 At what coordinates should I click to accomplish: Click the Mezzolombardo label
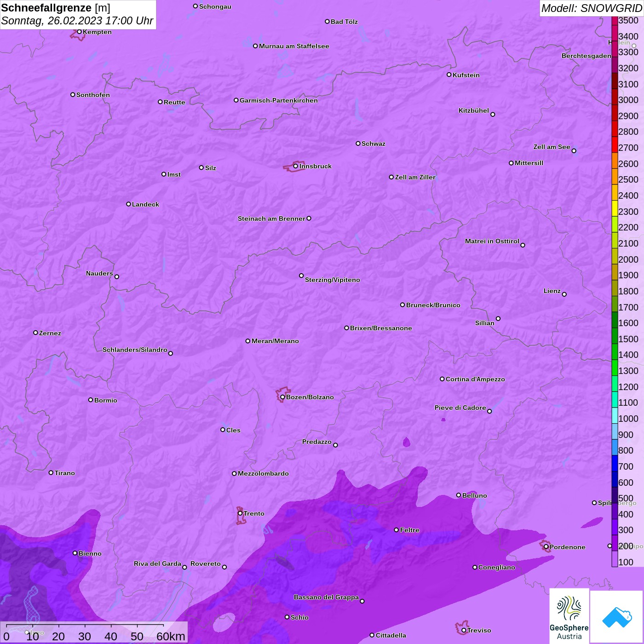[x=263, y=473]
